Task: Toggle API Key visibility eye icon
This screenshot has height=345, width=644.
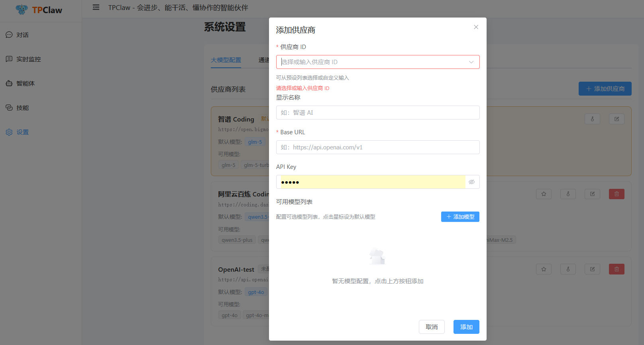Action: [x=472, y=182]
